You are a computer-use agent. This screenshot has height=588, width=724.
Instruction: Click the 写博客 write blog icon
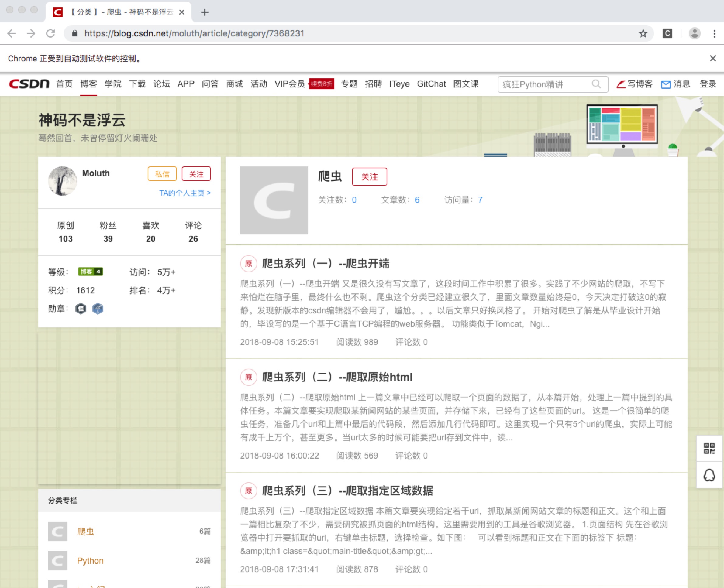point(621,84)
